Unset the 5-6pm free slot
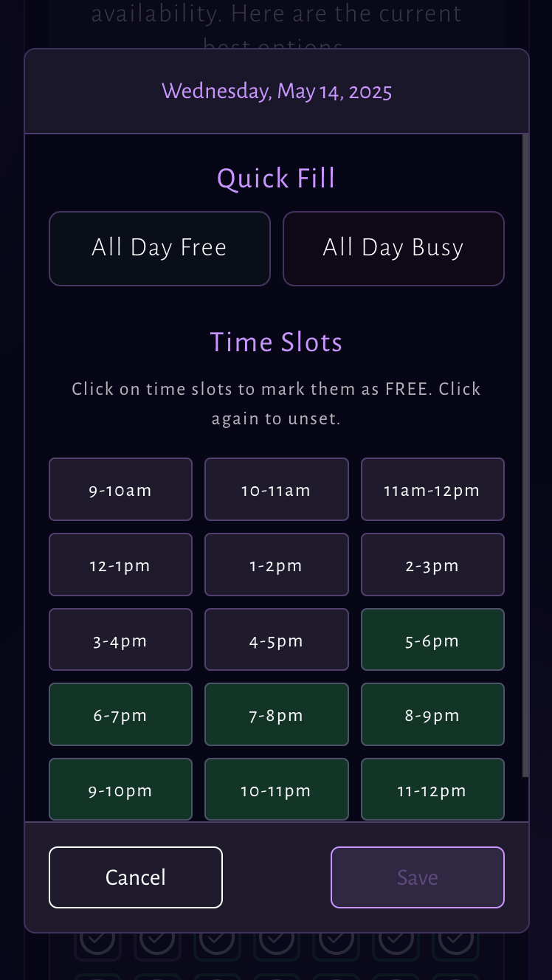This screenshot has width=552, height=980. coord(432,639)
